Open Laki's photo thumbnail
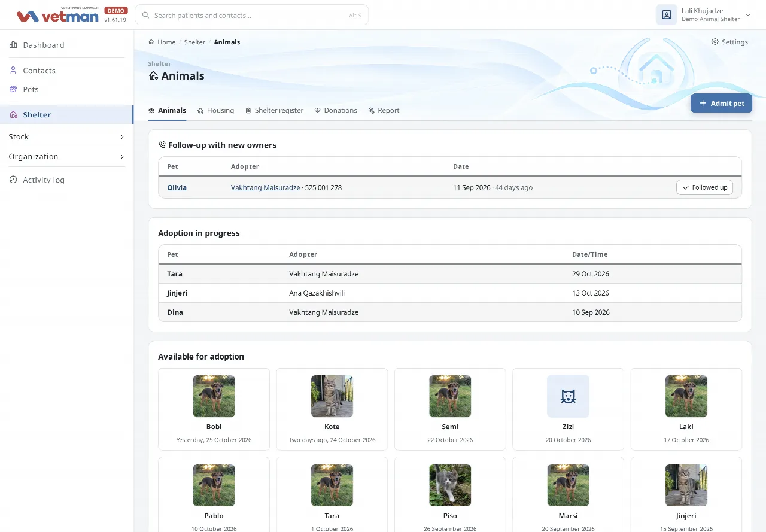The width and height of the screenshot is (766, 532). click(686, 396)
